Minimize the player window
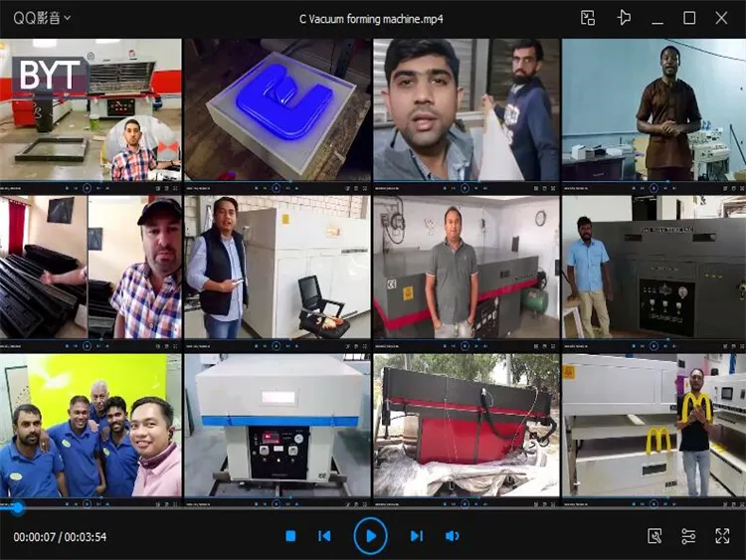This screenshot has height=560, width=746. point(657,18)
